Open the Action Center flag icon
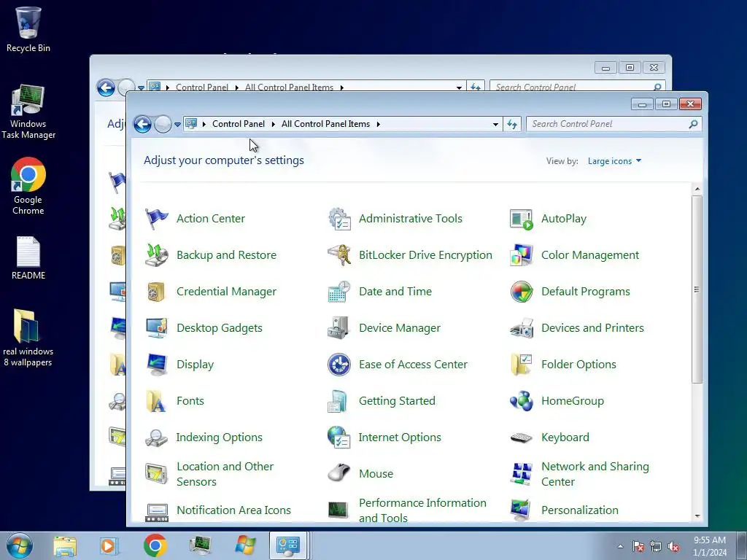 [x=156, y=219]
